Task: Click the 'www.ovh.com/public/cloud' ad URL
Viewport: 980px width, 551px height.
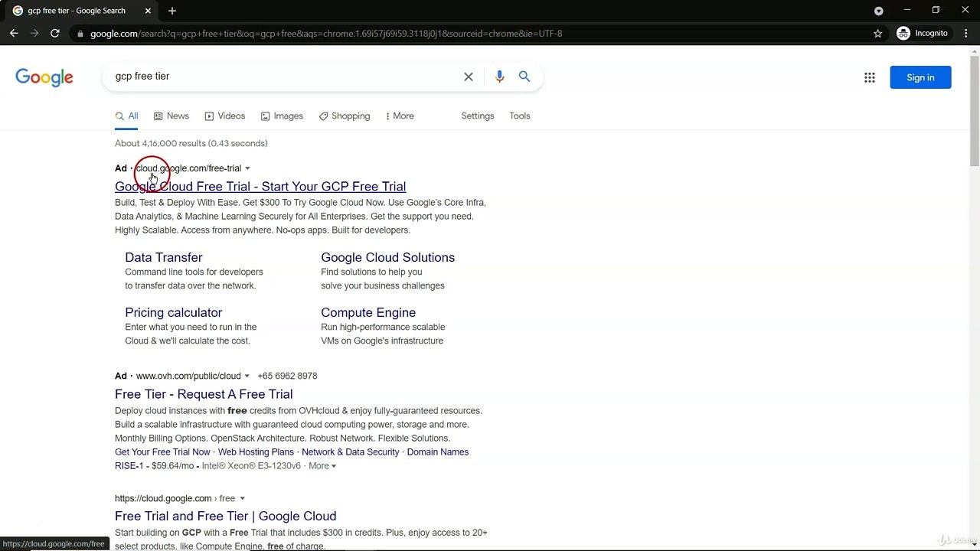Action: [x=188, y=377]
